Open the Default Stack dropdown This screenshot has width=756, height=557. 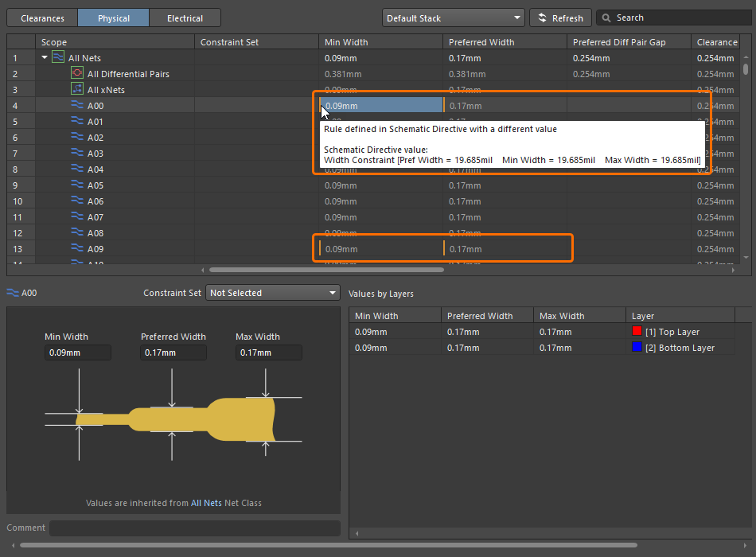pos(454,18)
